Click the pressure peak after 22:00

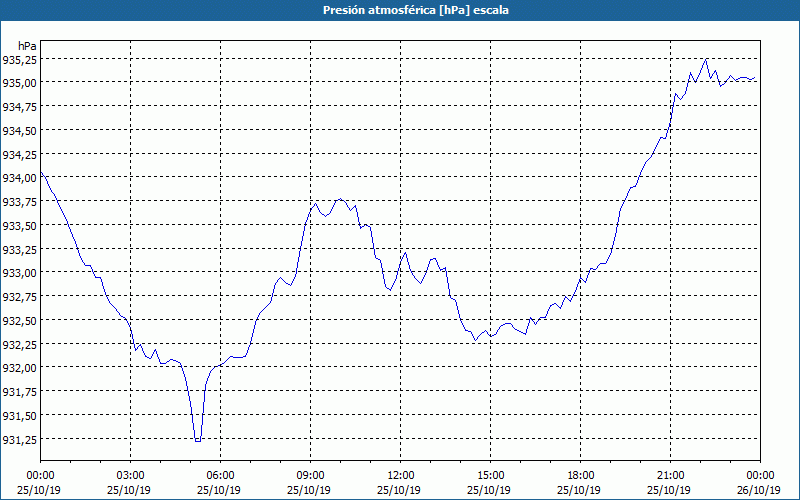coord(706,60)
